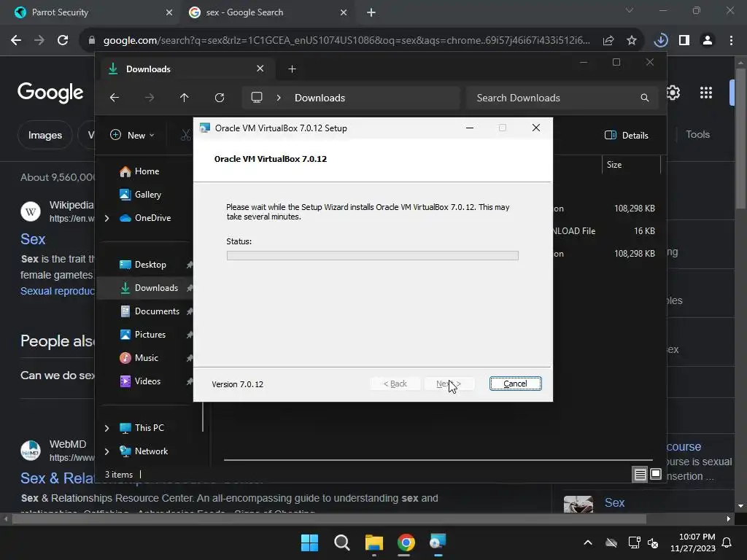Click the Chrome address bar URL
This screenshot has height=560, width=747.
pos(347,41)
